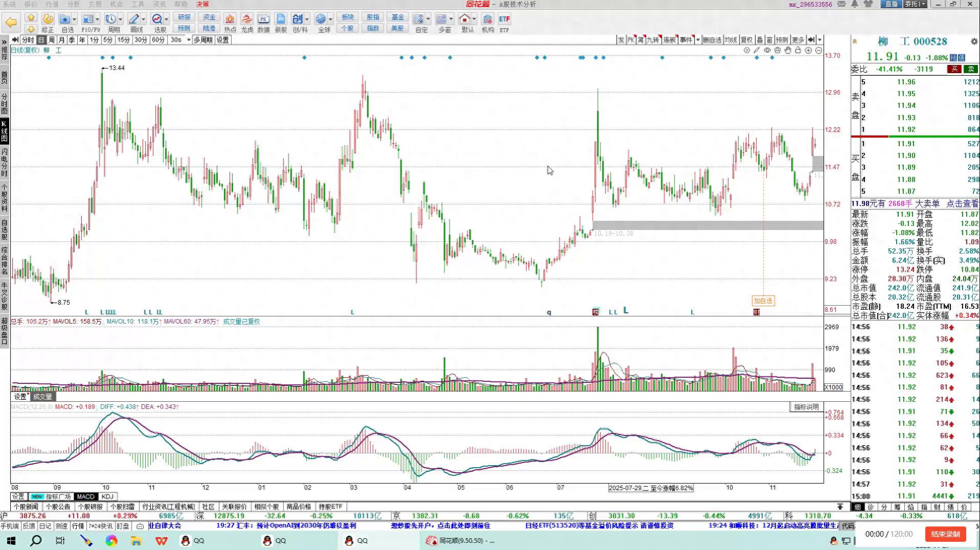Click the chart hand pan icon
Image resolution: width=980 pixels, height=550 pixels.
[x=788, y=50]
